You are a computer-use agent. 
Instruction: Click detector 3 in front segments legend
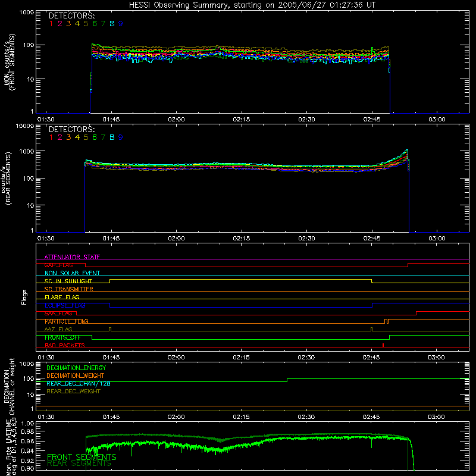tap(68, 24)
